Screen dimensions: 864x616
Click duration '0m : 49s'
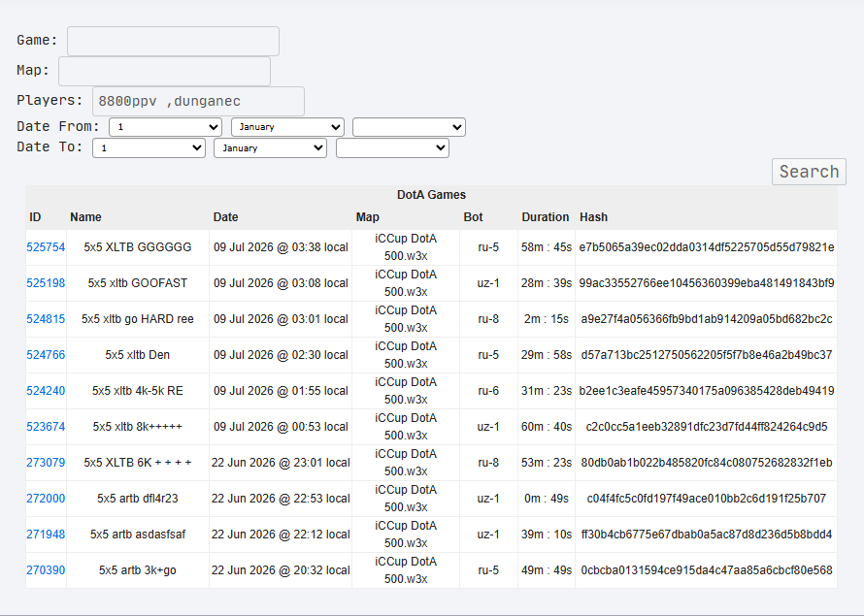click(x=547, y=499)
